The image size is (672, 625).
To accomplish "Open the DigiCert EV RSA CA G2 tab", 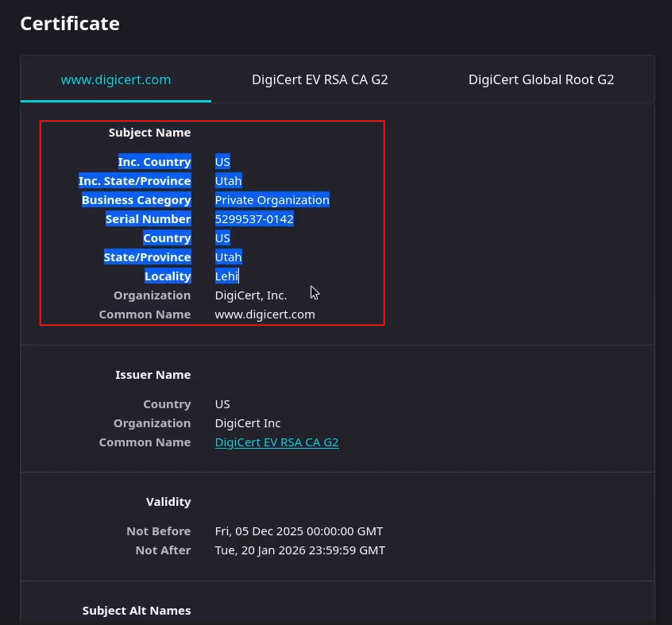I will (x=319, y=79).
